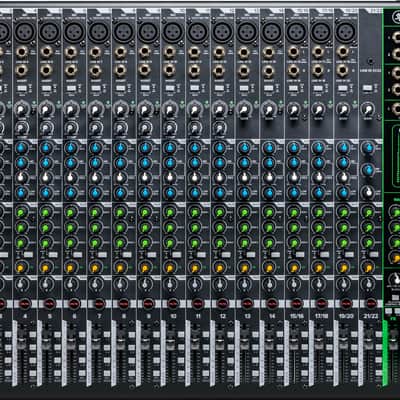Adjust the gain knob on channel 13
The image size is (400, 400).
coord(244,109)
